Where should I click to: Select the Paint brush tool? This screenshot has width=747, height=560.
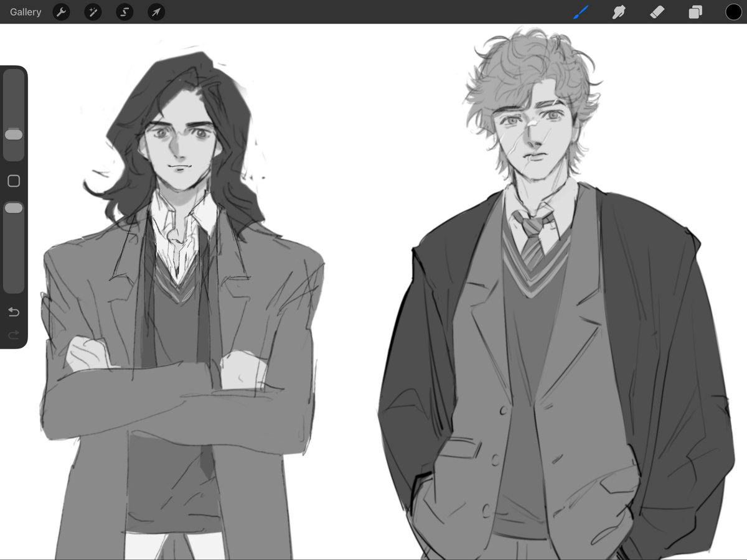[x=581, y=12]
